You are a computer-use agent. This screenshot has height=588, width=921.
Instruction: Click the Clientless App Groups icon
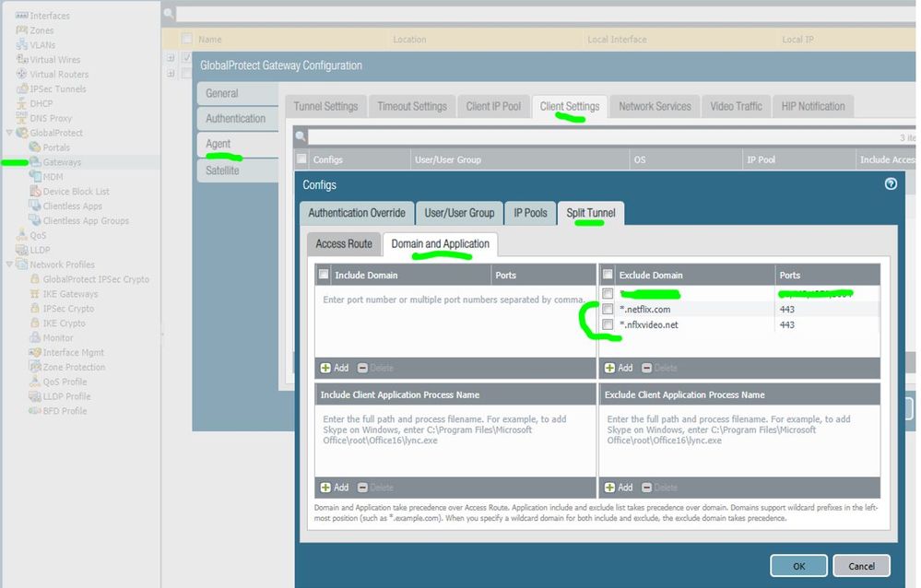pyautogui.click(x=35, y=220)
